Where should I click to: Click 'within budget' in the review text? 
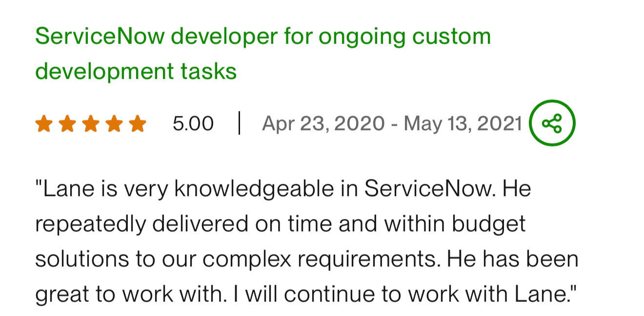point(455,224)
